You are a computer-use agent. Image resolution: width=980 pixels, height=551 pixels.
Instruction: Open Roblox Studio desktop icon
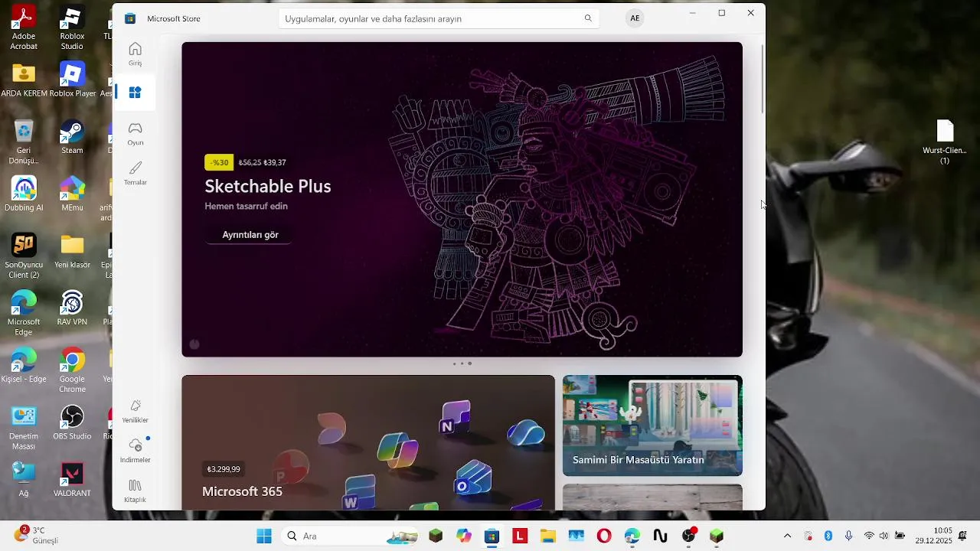point(72,28)
